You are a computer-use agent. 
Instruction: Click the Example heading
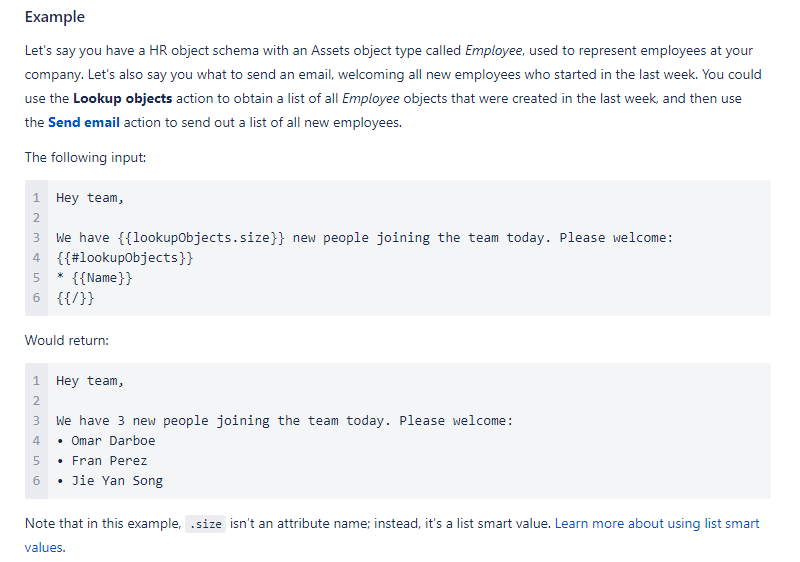55,17
